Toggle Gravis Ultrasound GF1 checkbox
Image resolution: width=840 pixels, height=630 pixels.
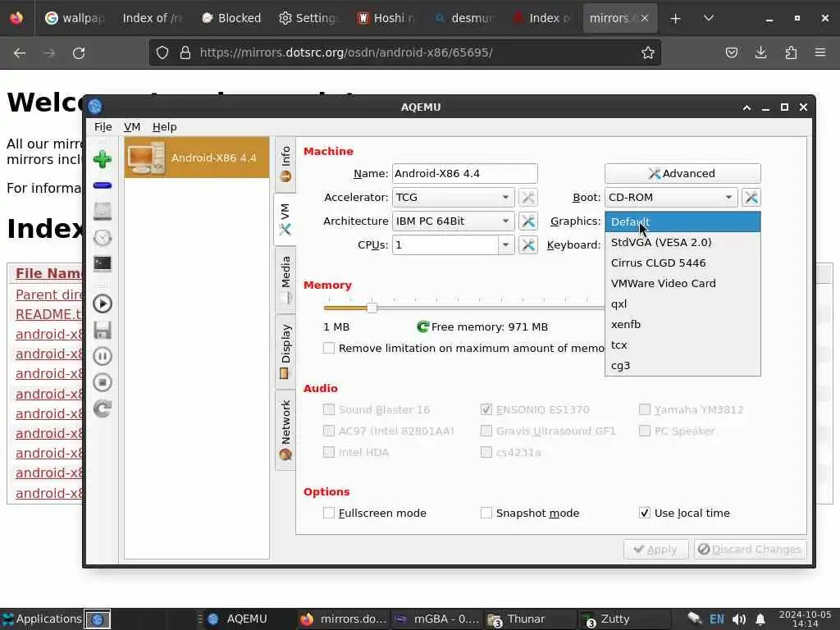pyautogui.click(x=486, y=431)
